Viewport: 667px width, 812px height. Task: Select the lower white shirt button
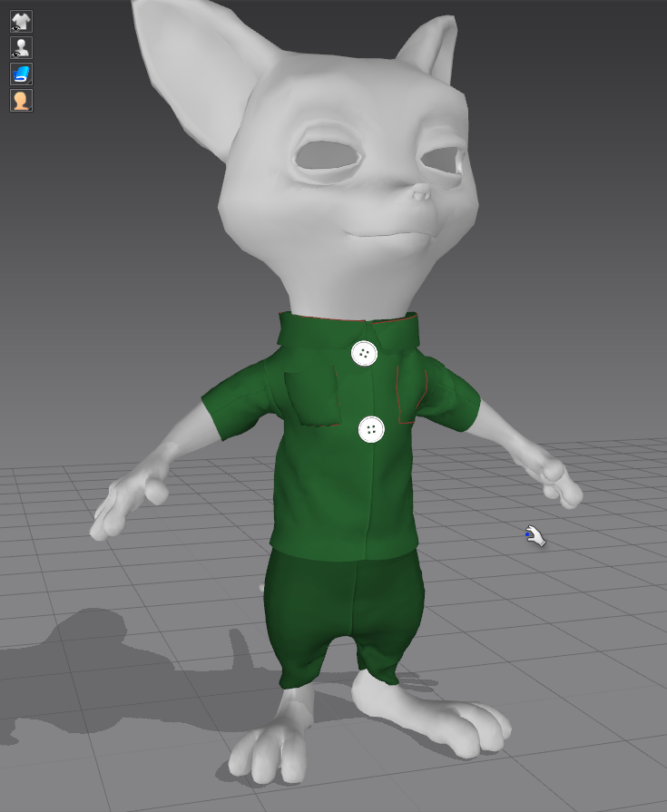[x=371, y=429]
